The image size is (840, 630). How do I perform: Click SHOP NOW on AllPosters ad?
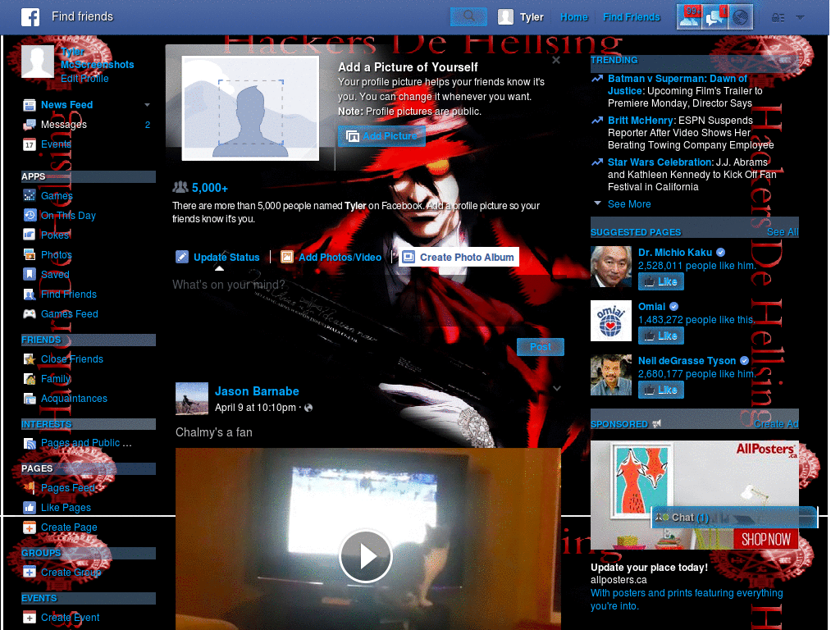(765, 539)
